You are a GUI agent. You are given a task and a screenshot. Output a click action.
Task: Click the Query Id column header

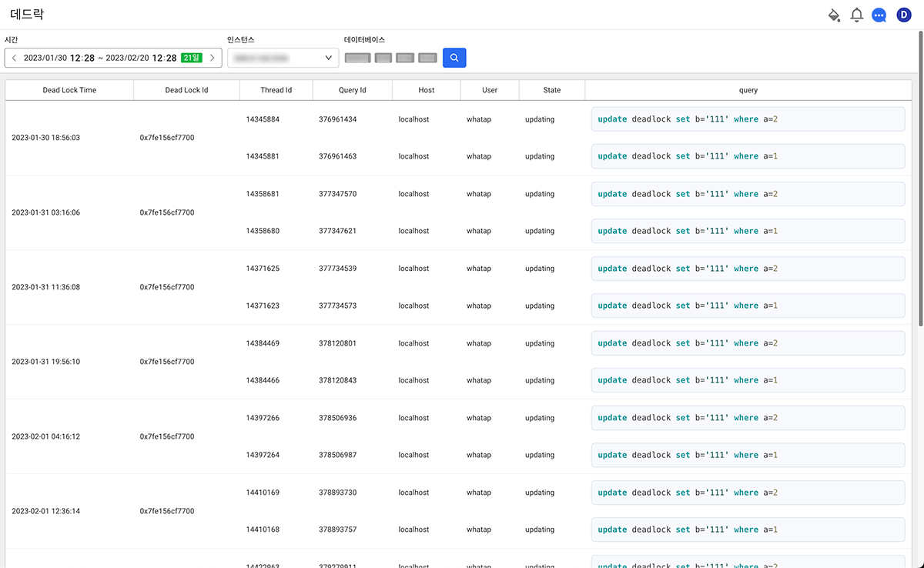click(x=353, y=90)
